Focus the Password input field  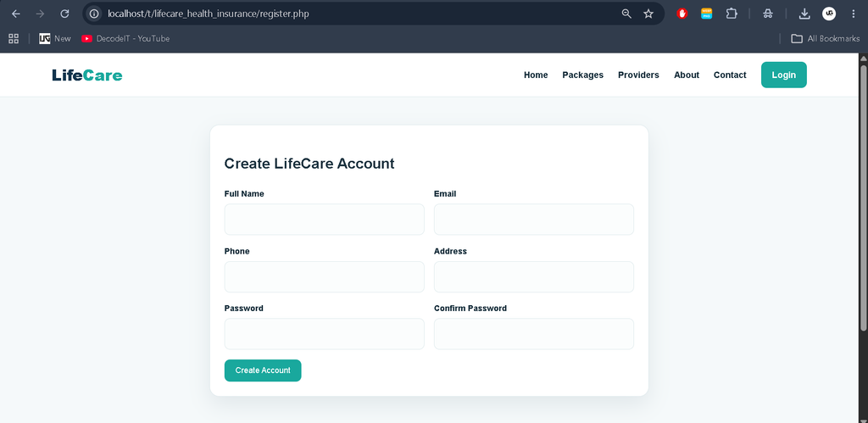pyautogui.click(x=325, y=334)
